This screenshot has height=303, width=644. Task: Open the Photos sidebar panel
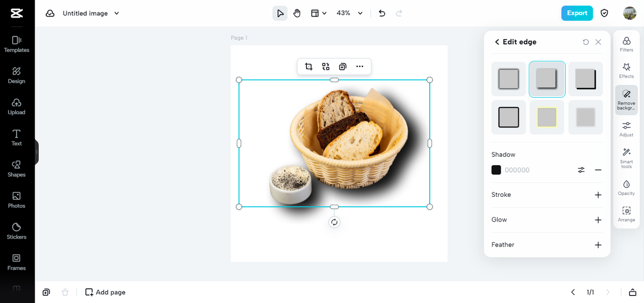pyautogui.click(x=17, y=200)
